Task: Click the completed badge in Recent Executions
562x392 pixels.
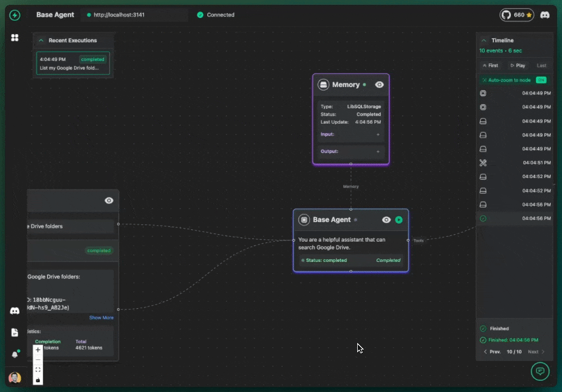Action: pyautogui.click(x=93, y=59)
